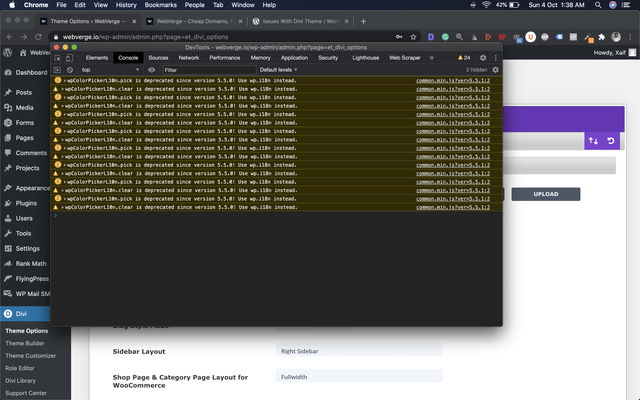The image size is (640, 400).
Task: Clear the console with the clear icon
Action: tap(70, 70)
